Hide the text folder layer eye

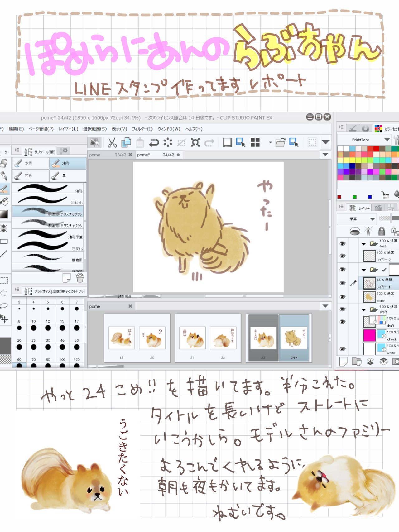coord(342,243)
